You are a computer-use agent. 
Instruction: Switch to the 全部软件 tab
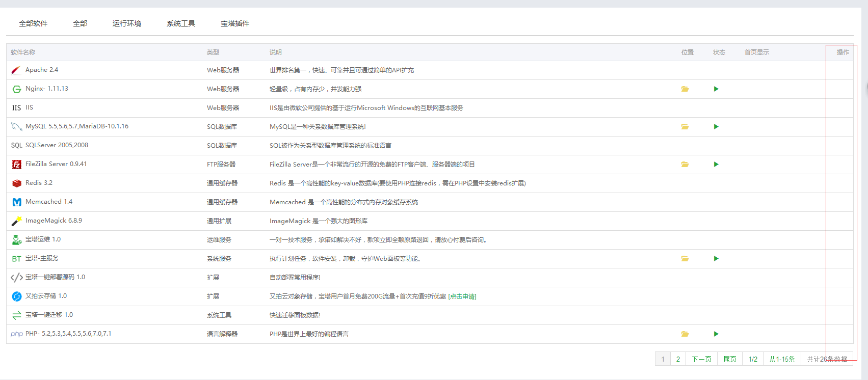pyautogui.click(x=33, y=23)
